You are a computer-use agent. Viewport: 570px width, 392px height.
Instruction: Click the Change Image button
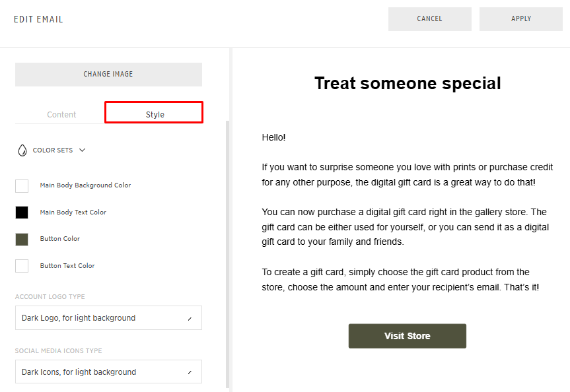108,75
